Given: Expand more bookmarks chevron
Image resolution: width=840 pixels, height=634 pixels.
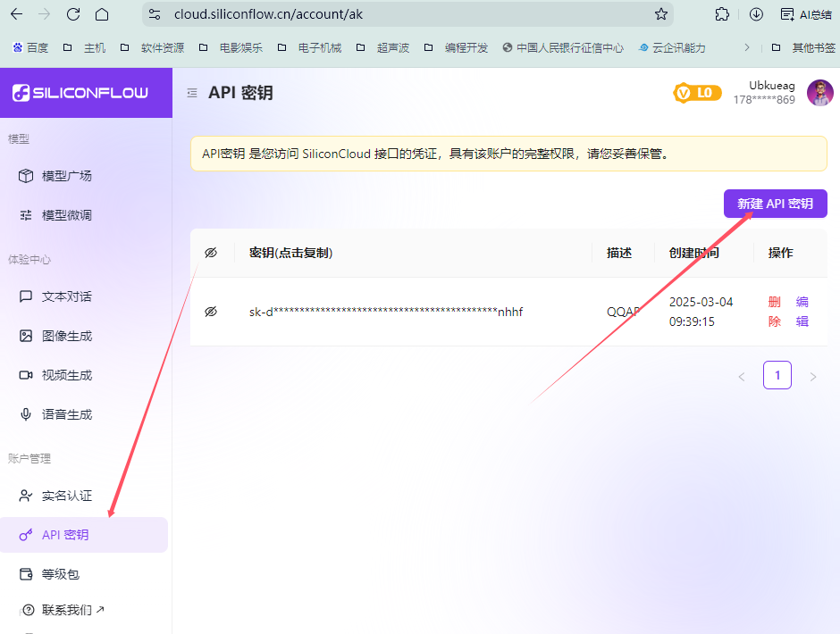Looking at the screenshot, I should pos(747,47).
